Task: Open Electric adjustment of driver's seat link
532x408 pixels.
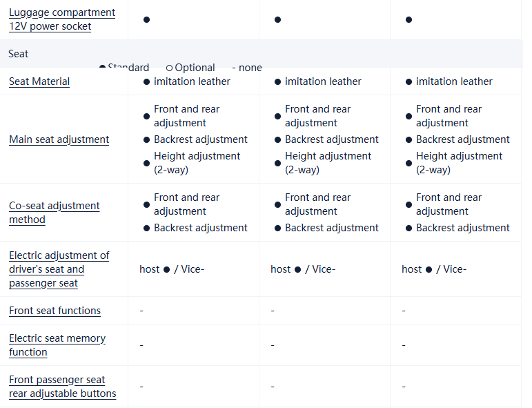Action: tap(59, 269)
